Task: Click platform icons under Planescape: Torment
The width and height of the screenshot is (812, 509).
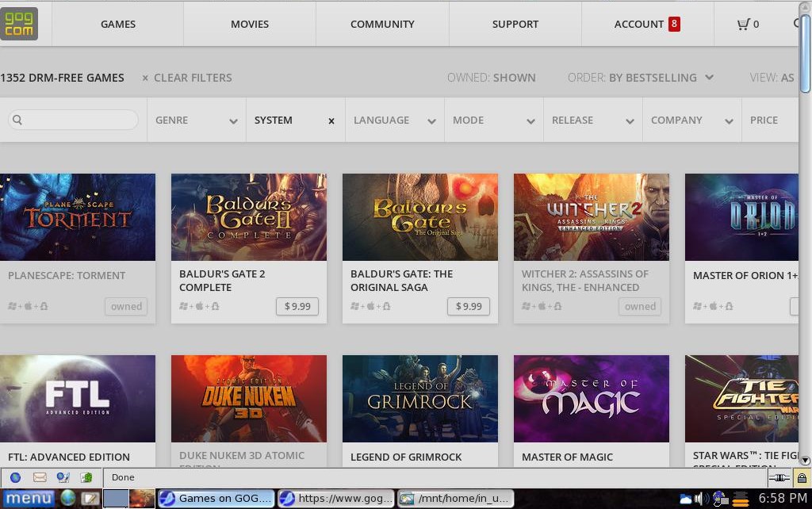Action: point(28,306)
